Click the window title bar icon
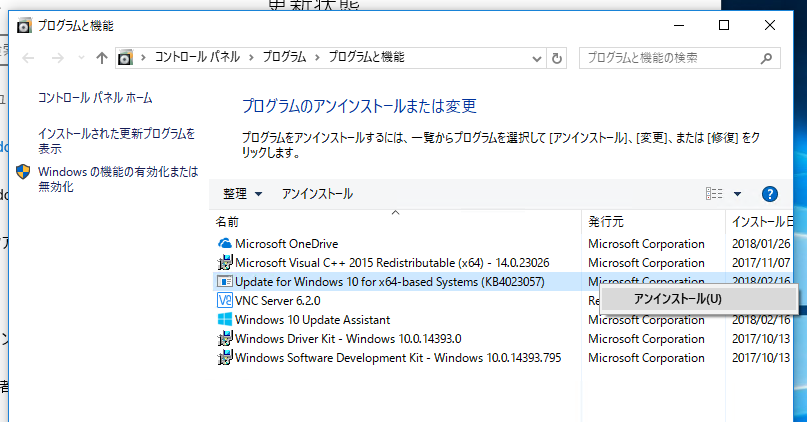 24,26
